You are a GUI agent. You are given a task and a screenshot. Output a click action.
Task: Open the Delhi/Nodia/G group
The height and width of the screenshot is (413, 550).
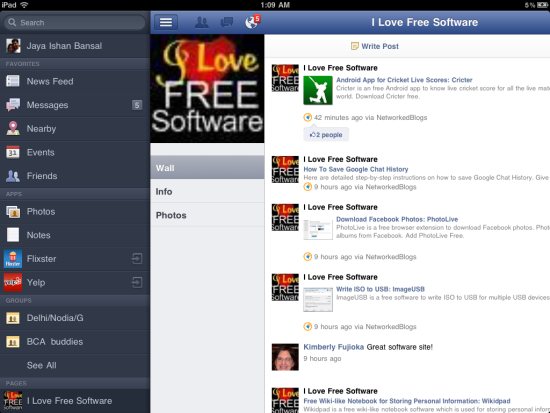[x=75, y=318]
